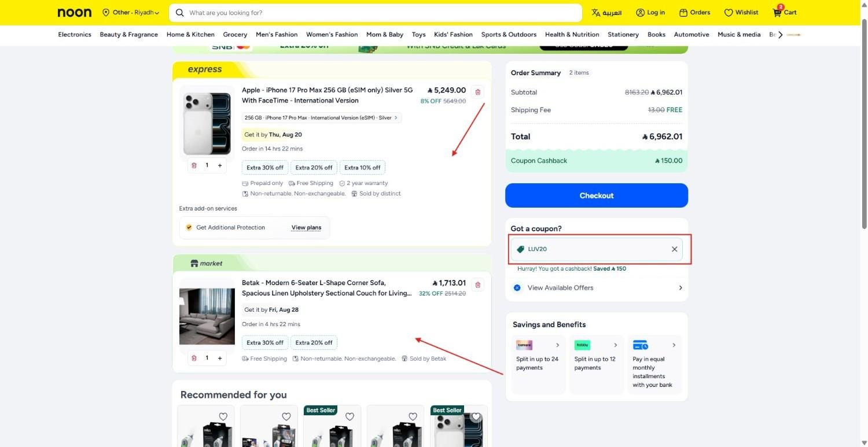Image resolution: width=868 pixels, height=447 pixels.
Task: Click sofa price 1,713.01
Action: coord(449,283)
